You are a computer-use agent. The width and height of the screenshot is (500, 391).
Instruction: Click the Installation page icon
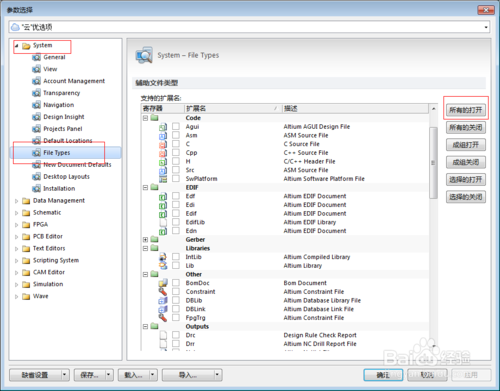pyautogui.click(x=36, y=189)
